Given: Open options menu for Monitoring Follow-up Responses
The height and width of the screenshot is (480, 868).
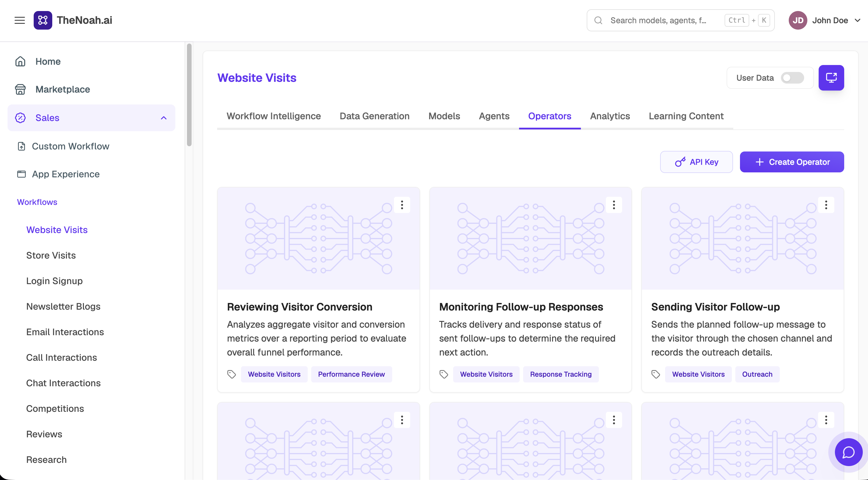Looking at the screenshot, I should pos(614,205).
